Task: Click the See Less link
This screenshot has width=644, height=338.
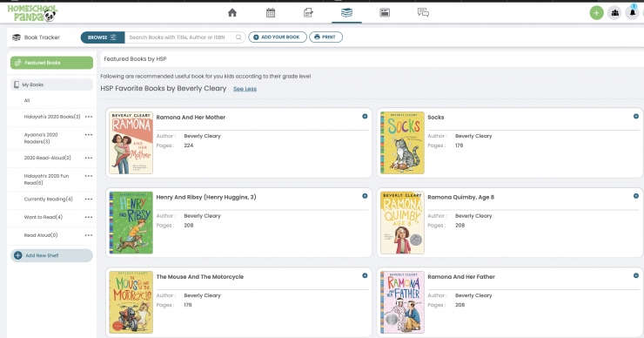Action: click(x=245, y=89)
